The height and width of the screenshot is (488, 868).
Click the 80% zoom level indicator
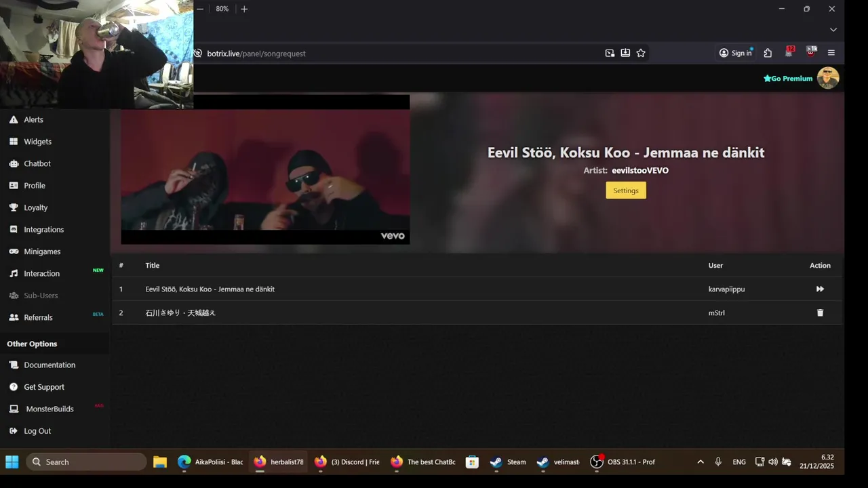click(222, 9)
